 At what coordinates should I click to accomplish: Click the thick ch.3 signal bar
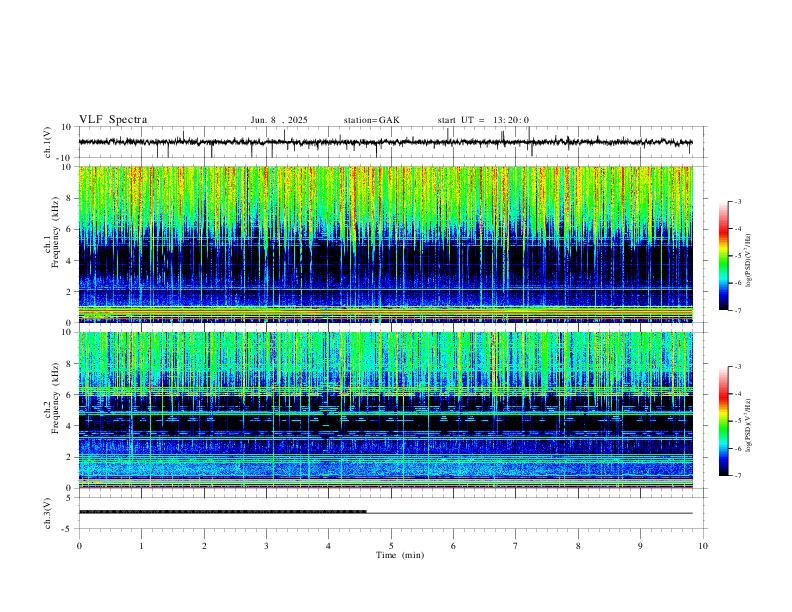[x=223, y=512]
